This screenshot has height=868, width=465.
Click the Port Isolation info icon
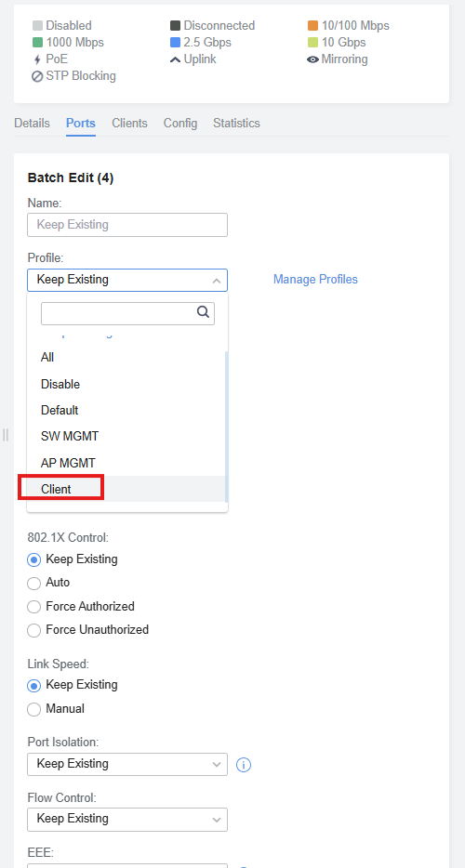click(x=244, y=765)
